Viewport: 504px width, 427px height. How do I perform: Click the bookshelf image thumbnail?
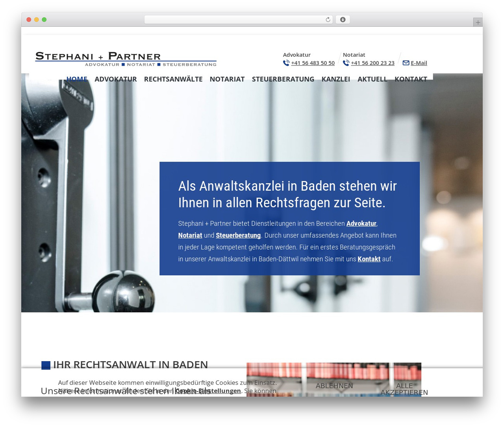[x=334, y=379]
